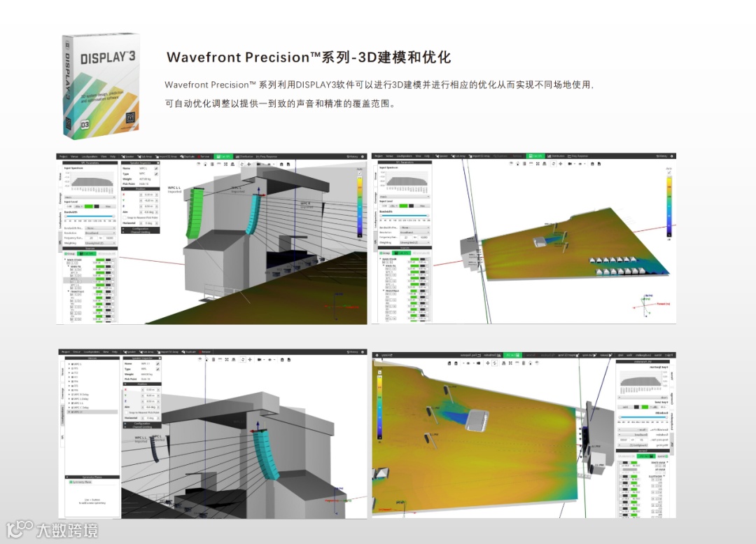Select WPC R Delay in Devices tree window
This screenshot has height=544, width=756.
click(x=83, y=394)
